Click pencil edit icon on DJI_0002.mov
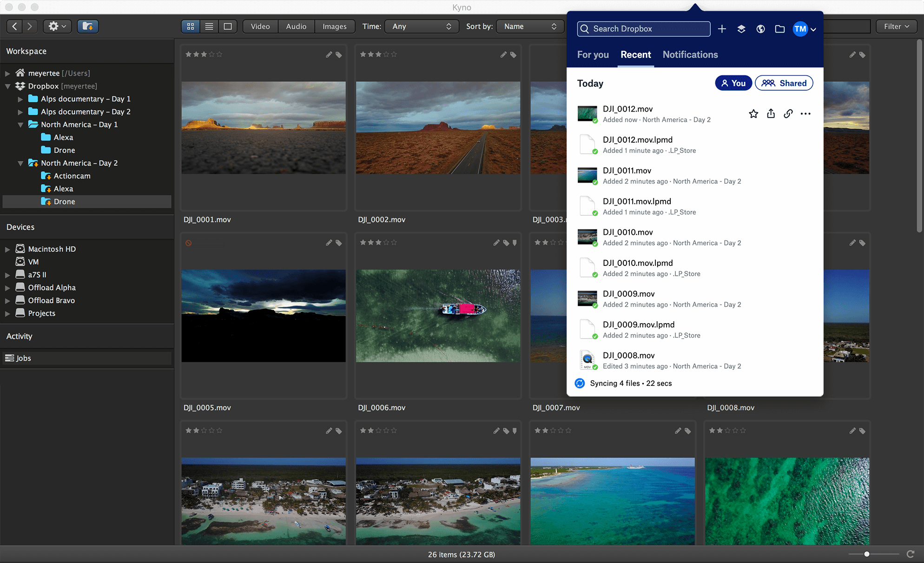The image size is (924, 563). pos(503,55)
